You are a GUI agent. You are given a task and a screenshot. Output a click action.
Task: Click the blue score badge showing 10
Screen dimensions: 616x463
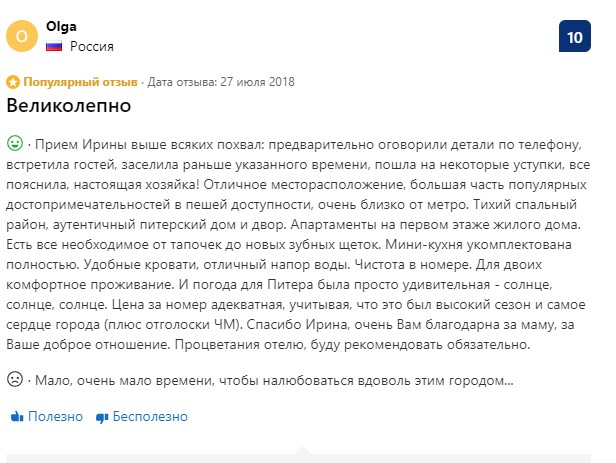[574, 36]
